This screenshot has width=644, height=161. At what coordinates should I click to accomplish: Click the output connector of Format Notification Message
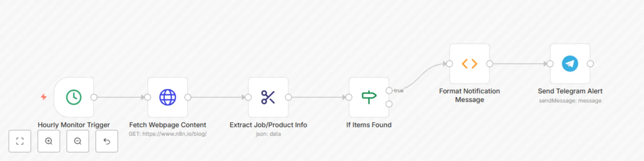tap(489, 64)
